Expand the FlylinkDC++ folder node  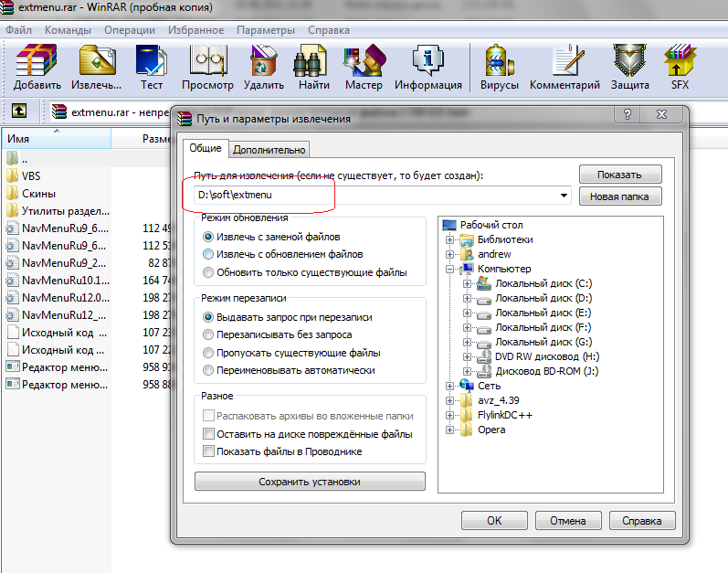point(449,416)
